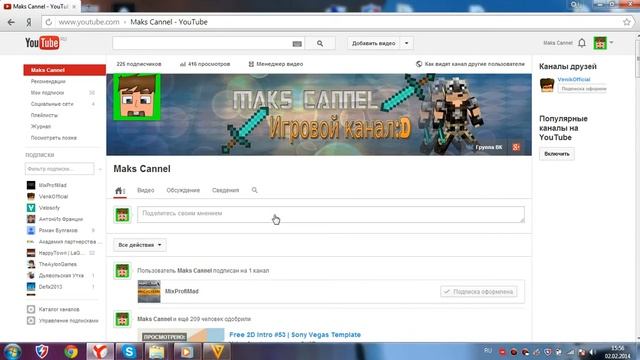Open Velosofy subscription in the sidebar

(49, 208)
